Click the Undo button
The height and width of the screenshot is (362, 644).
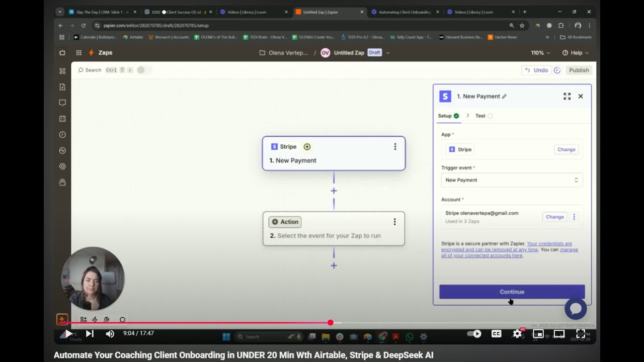point(536,70)
